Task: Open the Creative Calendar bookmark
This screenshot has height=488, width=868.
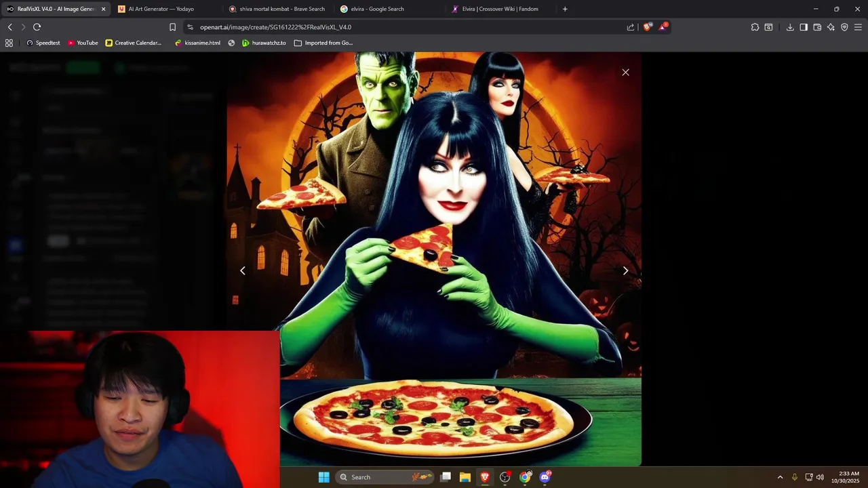Action: coord(134,43)
